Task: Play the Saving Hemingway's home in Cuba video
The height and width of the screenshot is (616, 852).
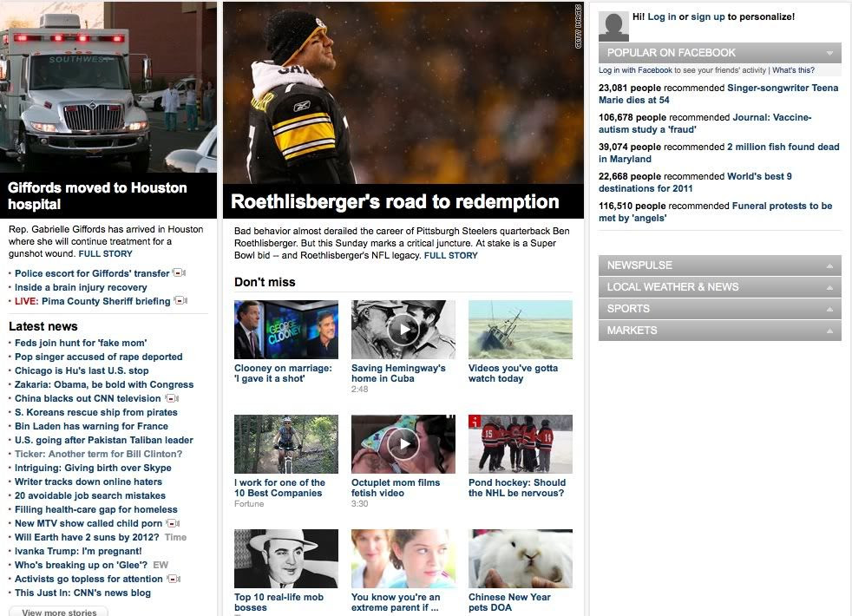Action: pos(403,329)
